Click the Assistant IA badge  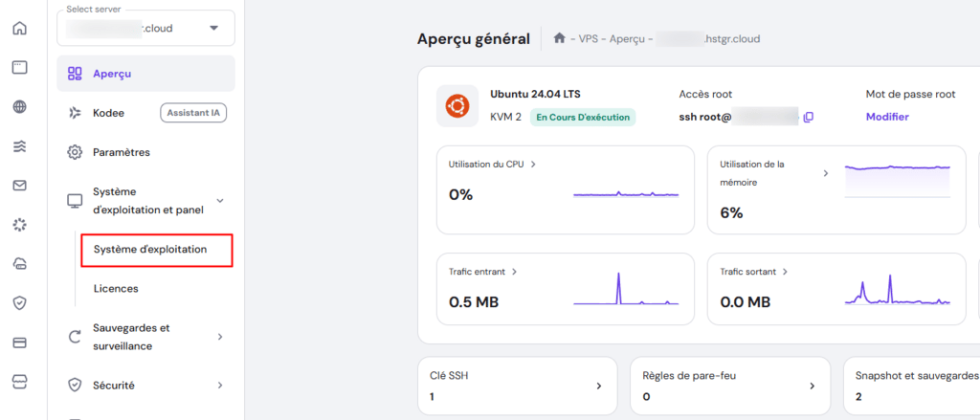coord(193,113)
